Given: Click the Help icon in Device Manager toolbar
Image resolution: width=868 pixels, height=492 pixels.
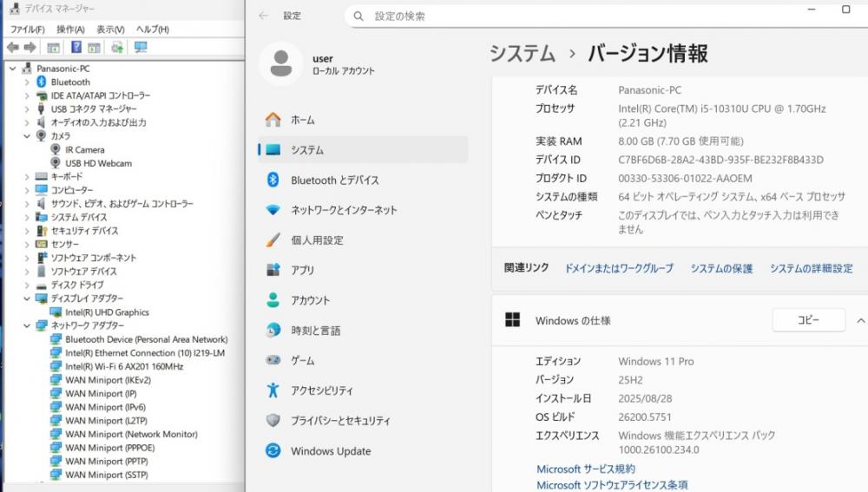Looking at the screenshot, I should tap(76, 47).
